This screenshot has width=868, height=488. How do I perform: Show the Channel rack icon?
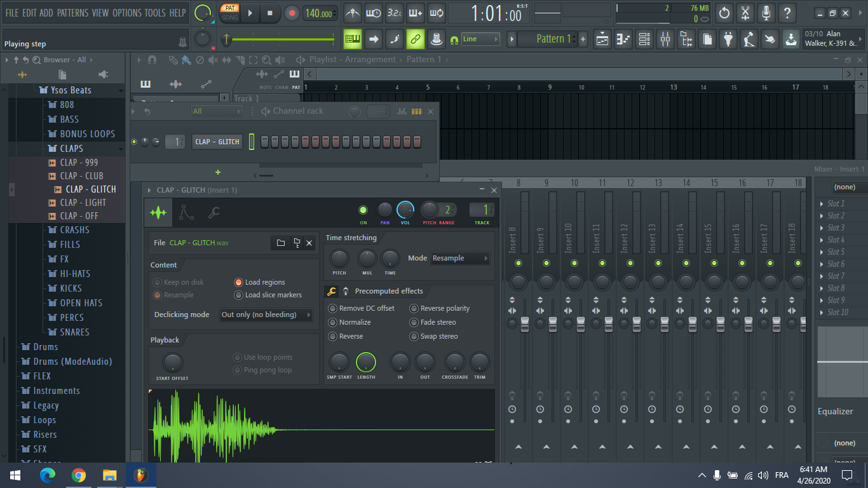644,39
